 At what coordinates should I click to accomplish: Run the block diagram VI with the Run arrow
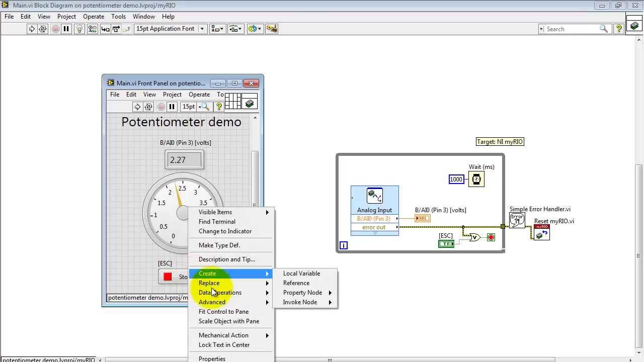[32, 29]
